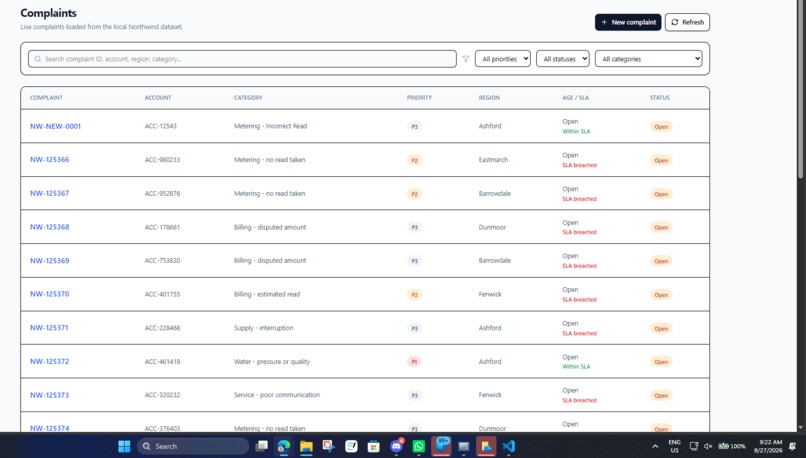Screen dimensions: 806x458
Task: Click the P2 priority badge for NW-125370
Action: point(414,295)
